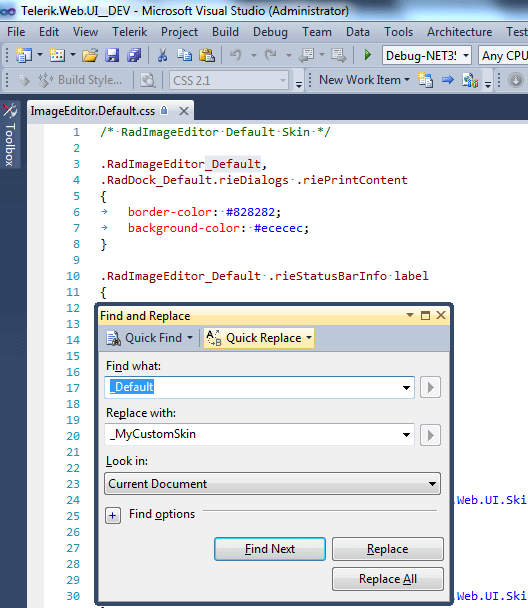Click the border-color property on line 6
Viewport: 528px width, 608px height.
point(170,212)
